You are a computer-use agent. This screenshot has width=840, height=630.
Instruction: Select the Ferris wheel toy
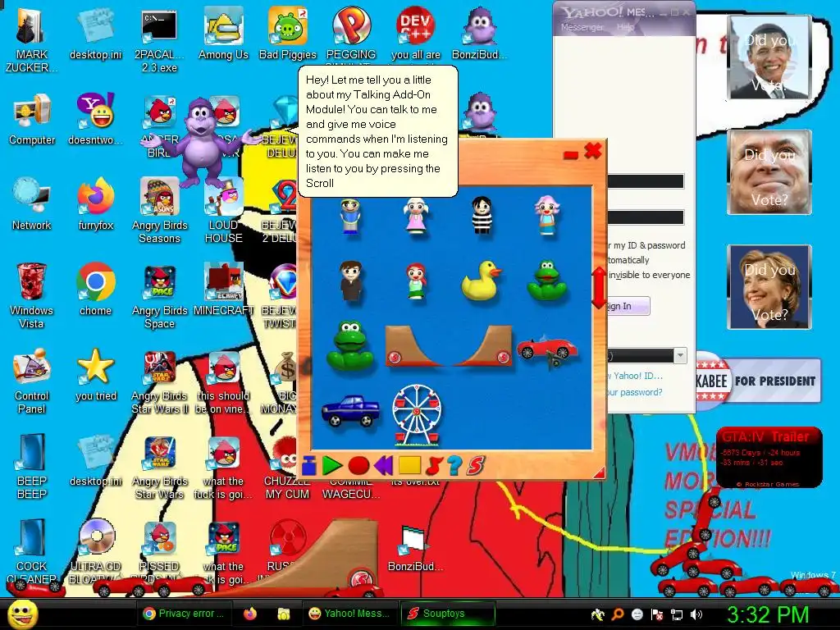417,415
